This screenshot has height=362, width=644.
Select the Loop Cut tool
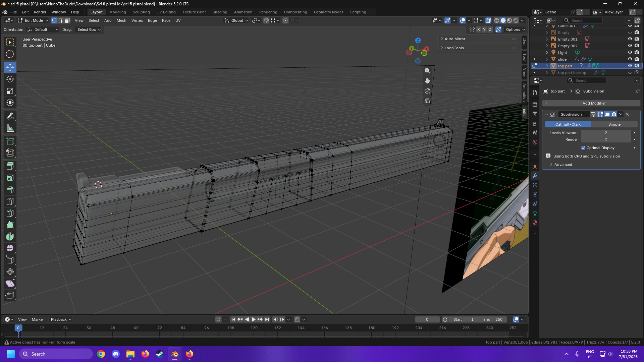[10, 201]
